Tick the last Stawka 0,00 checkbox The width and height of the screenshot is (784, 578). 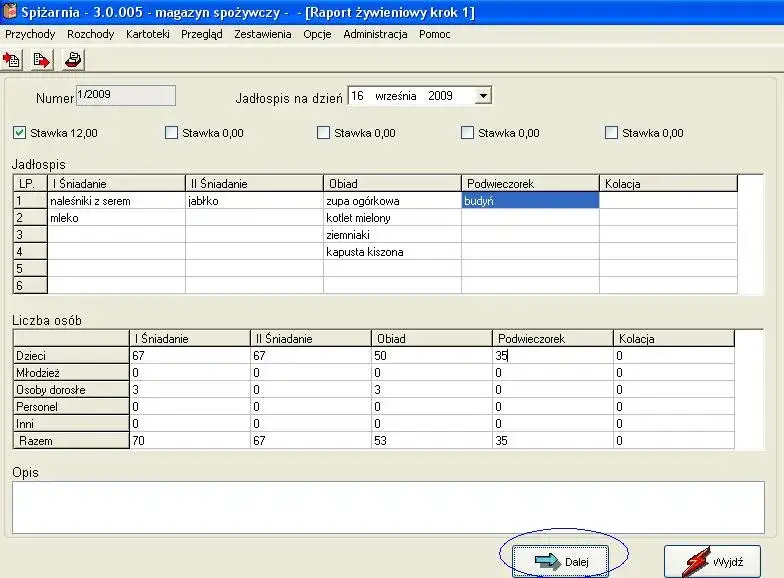[x=612, y=132]
